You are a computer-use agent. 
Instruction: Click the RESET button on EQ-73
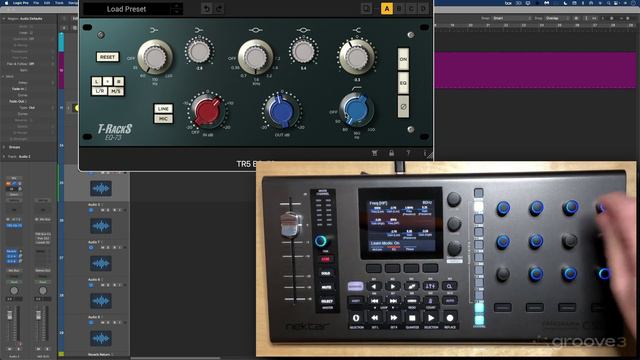click(108, 57)
